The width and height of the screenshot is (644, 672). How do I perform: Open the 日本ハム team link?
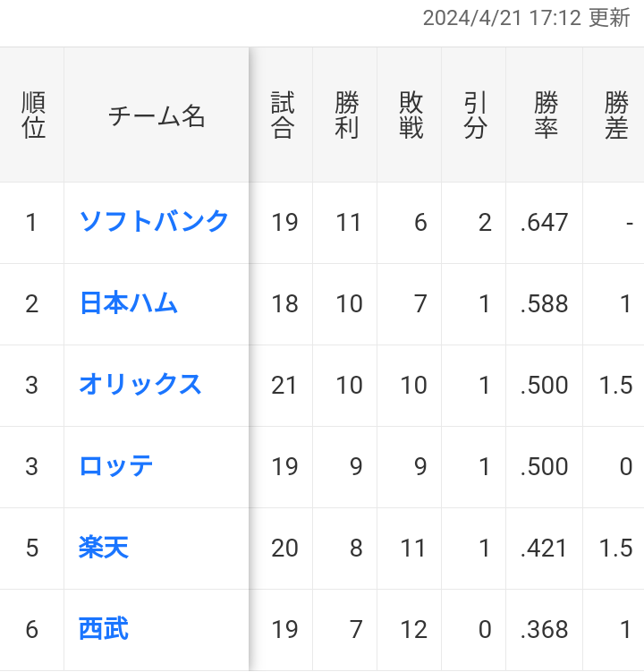coord(129,303)
